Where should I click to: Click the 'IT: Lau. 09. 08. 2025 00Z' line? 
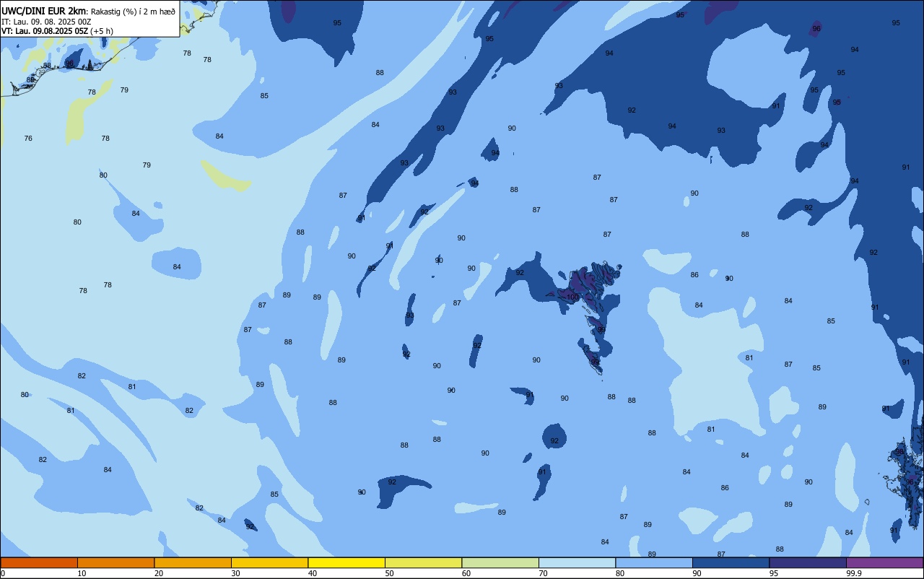tap(46, 21)
